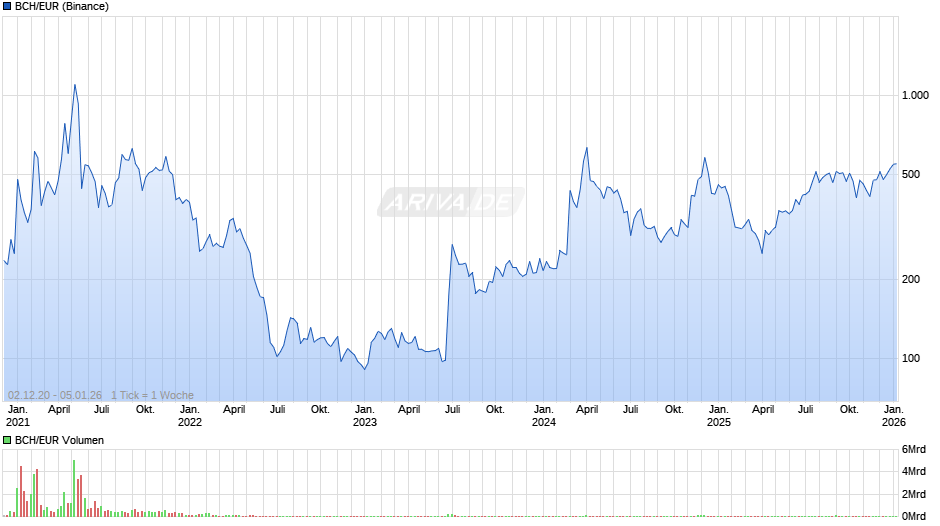Image resolution: width=940 pixels, height=526 pixels.
Task: Click the 2Mrd volume axis label
Action: (914, 494)
